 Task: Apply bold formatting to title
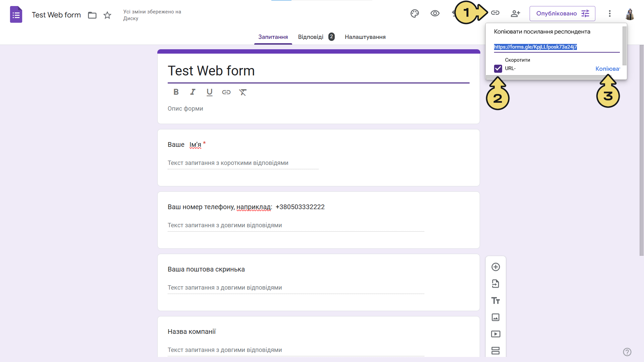tap(176, 92)
